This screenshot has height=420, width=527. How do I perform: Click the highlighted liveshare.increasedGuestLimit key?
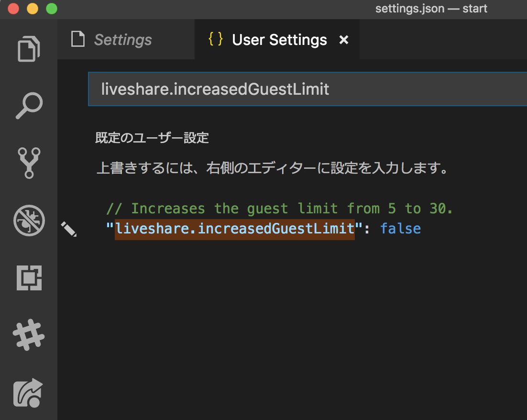pyautogui.click(x=235, y=229)
